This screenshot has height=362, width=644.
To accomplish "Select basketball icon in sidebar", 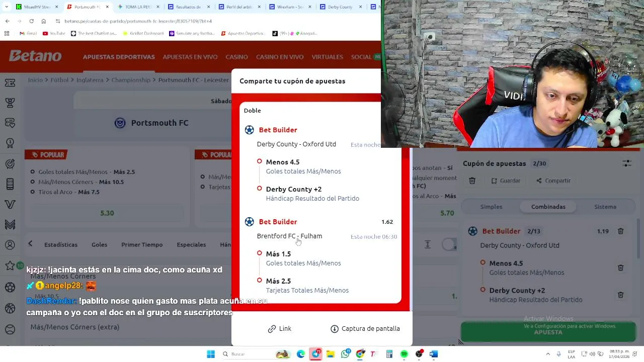I will (x=10, y=309).
